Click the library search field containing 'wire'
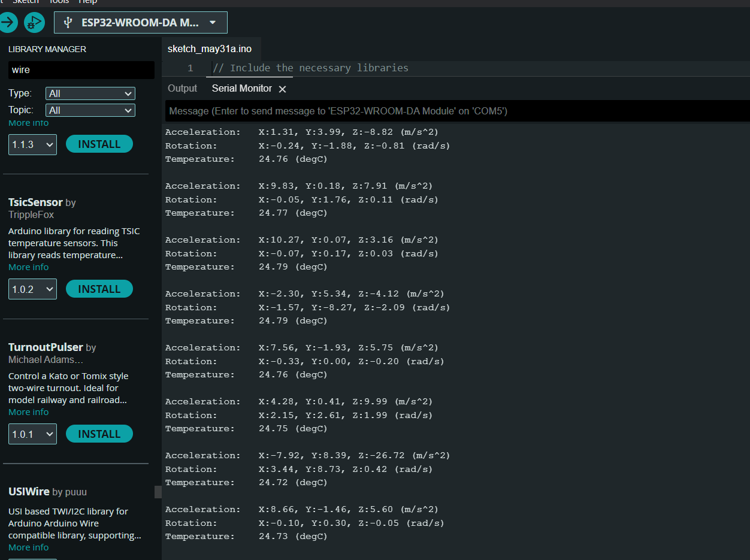Image resolution: width=750 pixels, height=560 pixels. pyautogui.click(x=81, y=70)
